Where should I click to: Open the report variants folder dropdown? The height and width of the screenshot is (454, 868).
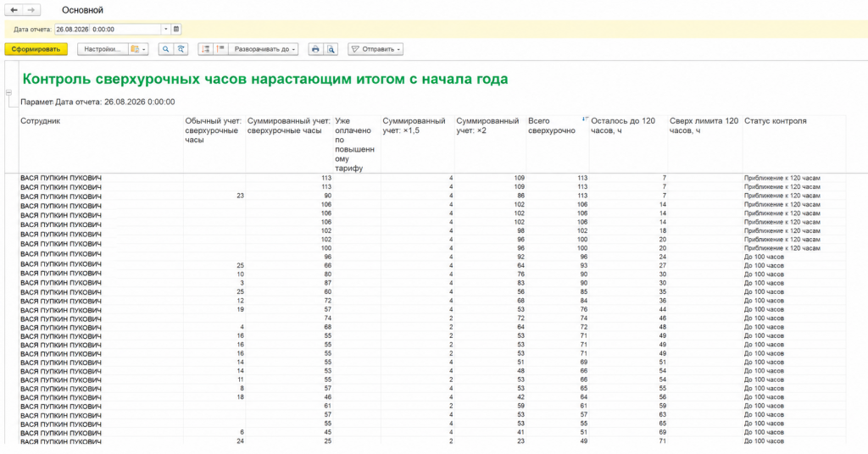tap(138, 49)
